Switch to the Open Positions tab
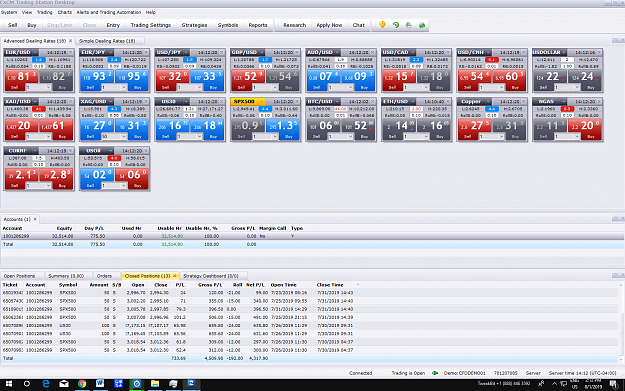Image resolution: width=625 pixels, height=391 pixels. click(x=19, y=276)
